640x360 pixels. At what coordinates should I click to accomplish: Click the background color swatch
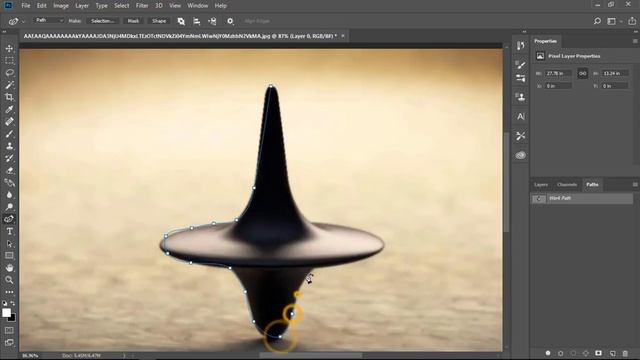click(12, 318)
